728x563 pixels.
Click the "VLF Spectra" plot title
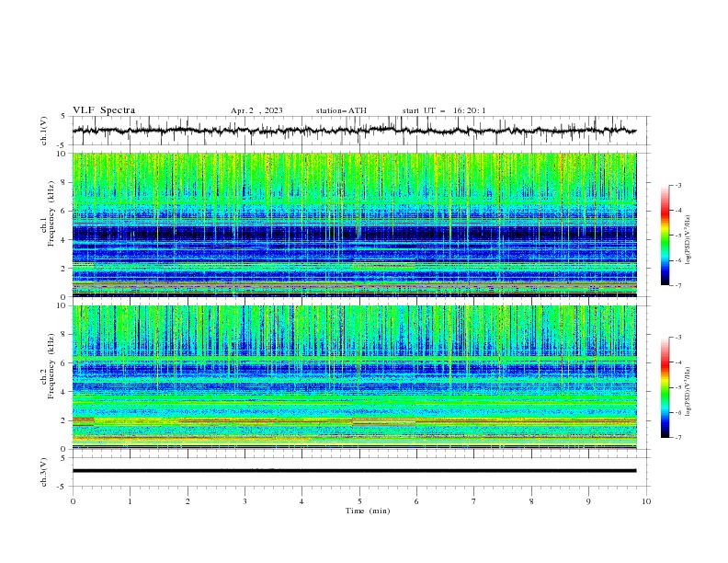(104, 110)
